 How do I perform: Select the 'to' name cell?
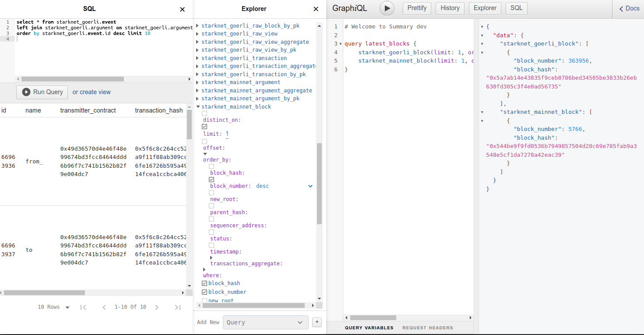click(29, 250)
